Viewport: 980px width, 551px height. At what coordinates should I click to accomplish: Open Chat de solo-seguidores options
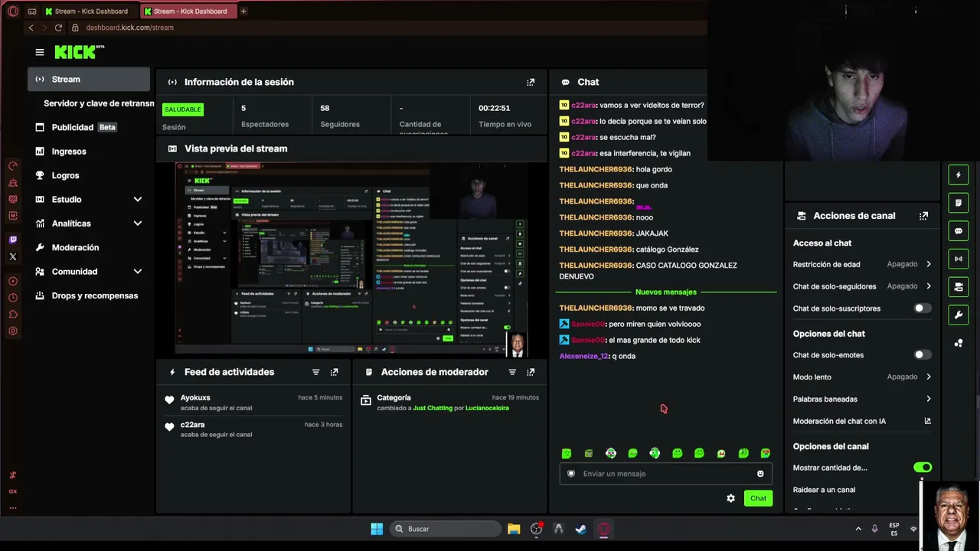pyautogui.click(x=862, y=286)
